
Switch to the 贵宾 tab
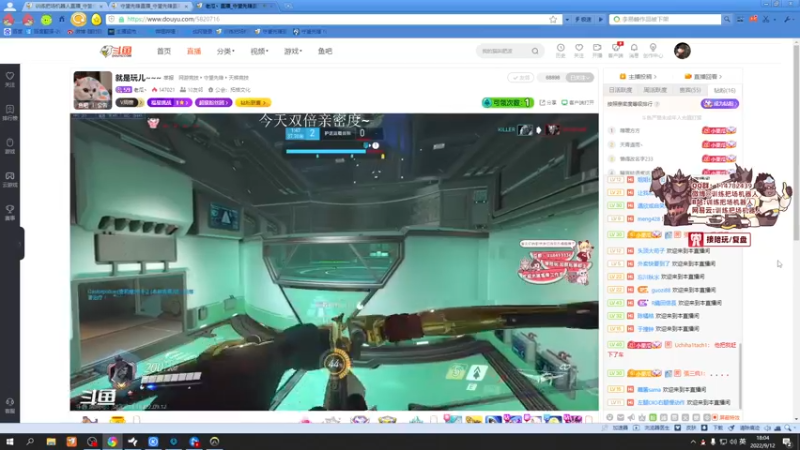[x=690, y=90]
